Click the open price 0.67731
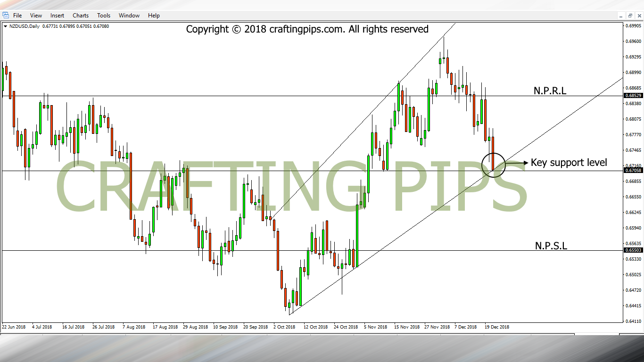The image size is (644, 362). pos(50,26)
